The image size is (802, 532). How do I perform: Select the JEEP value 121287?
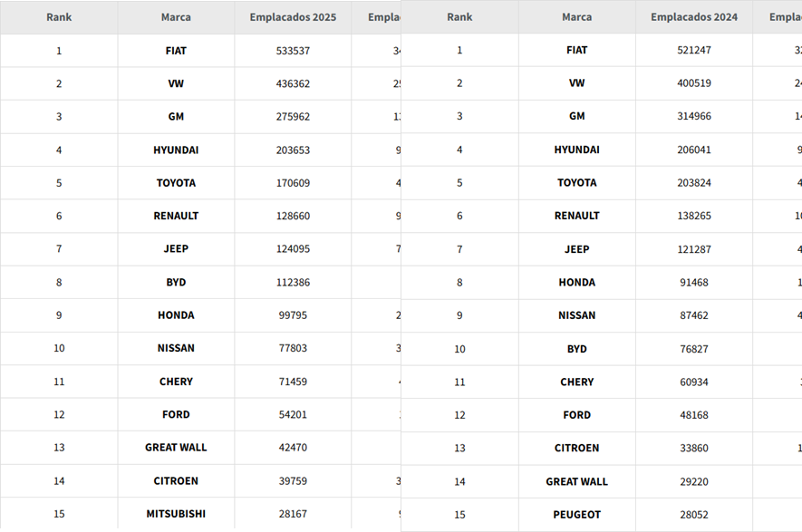[x=693, y=249]
